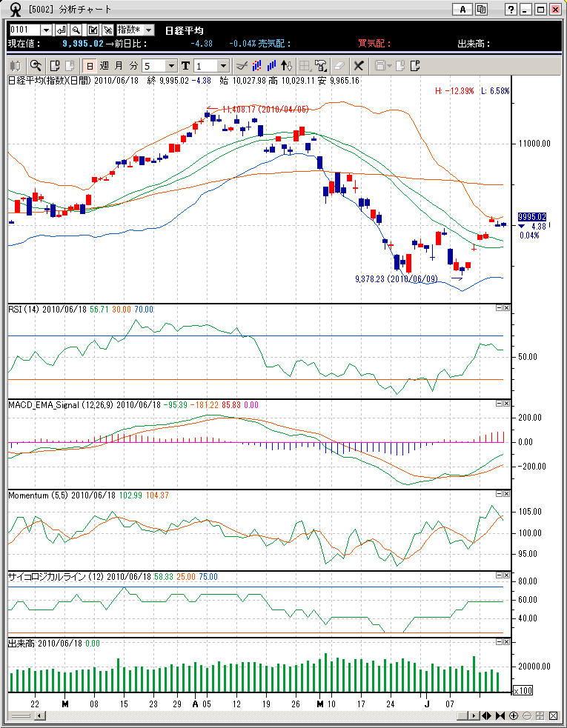Click the up-down arrows icon in toolbar
567x728 pixels.
coord(288,65)
